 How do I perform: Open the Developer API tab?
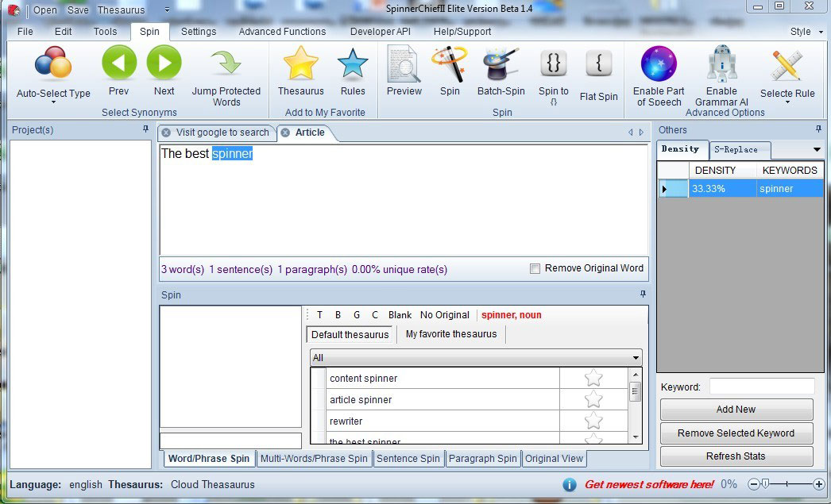tap(380, 31)
